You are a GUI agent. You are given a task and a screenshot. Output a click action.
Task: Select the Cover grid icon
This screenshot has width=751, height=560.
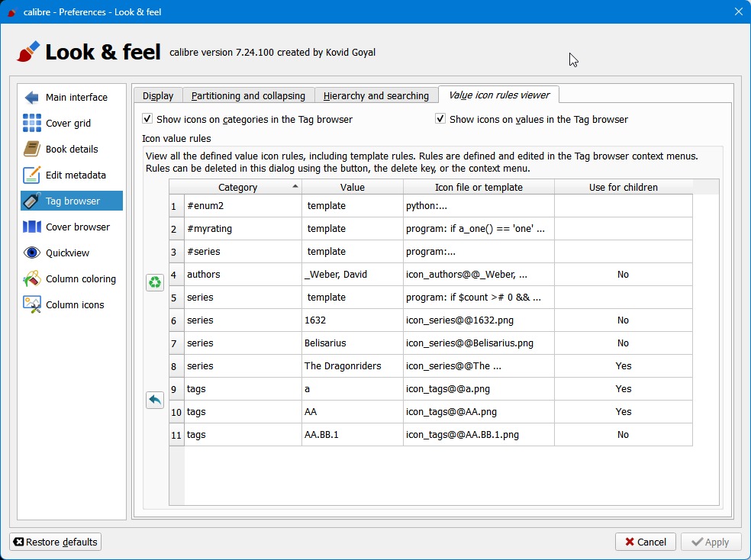(x=32, y=124)
